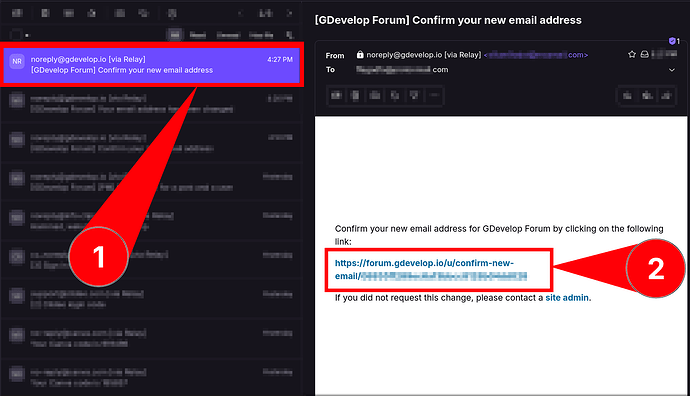
Task: Click the Inbox location icon in message header
Action: pos(645,55)
